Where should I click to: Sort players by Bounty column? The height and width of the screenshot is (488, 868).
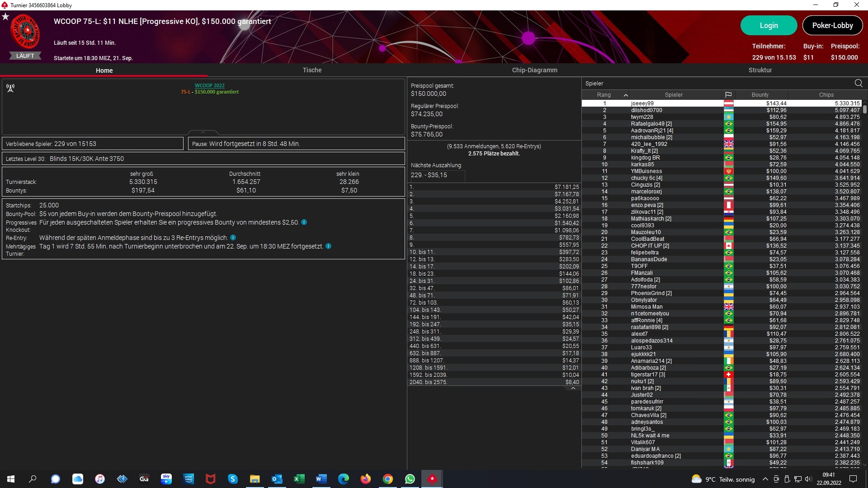click(760, 95)
